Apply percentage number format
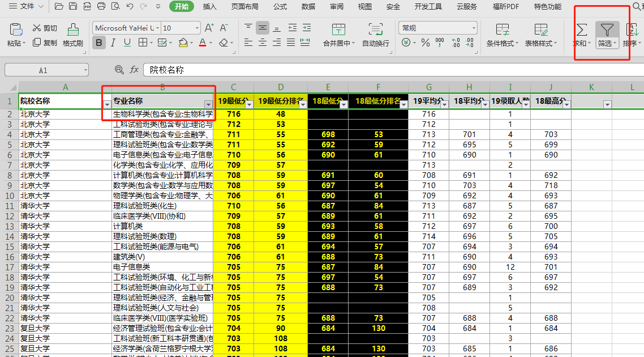Screen dimensions: 644x357 (425, 42)
